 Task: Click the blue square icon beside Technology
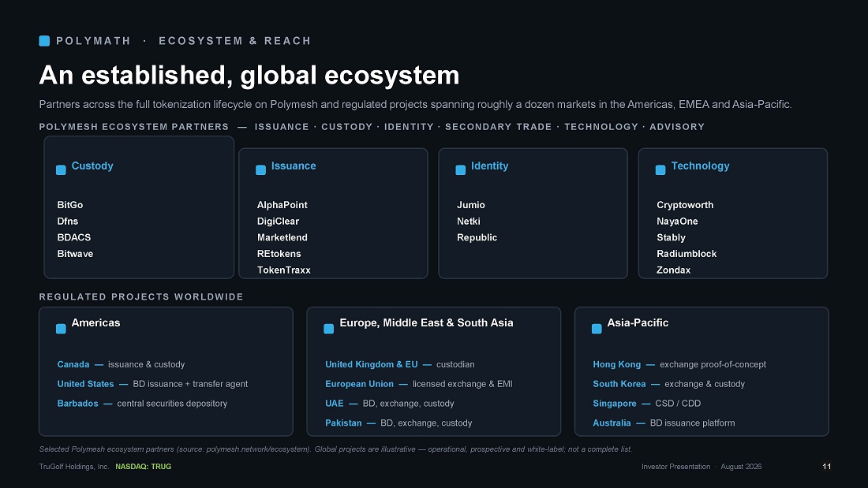click(x=660, y=169)
